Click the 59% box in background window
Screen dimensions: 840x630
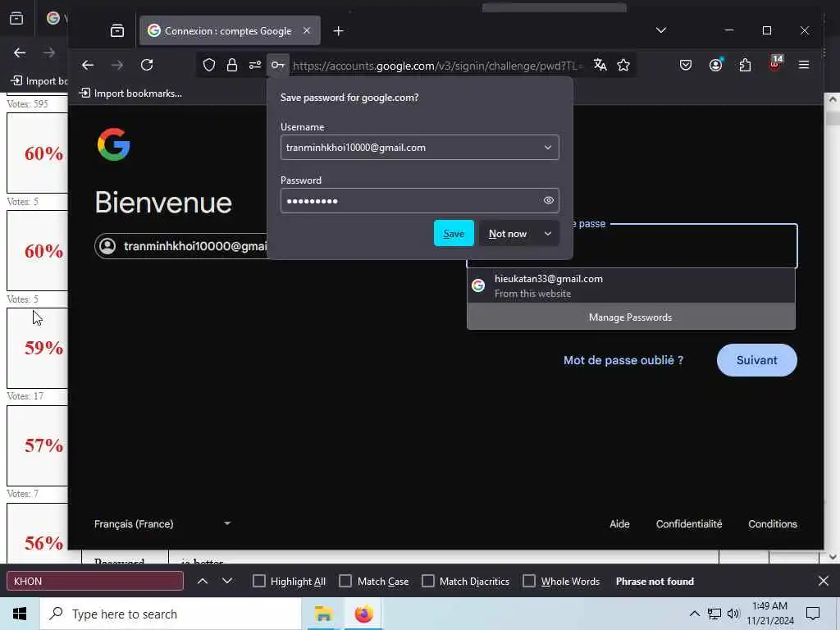(x=38, y=348)
